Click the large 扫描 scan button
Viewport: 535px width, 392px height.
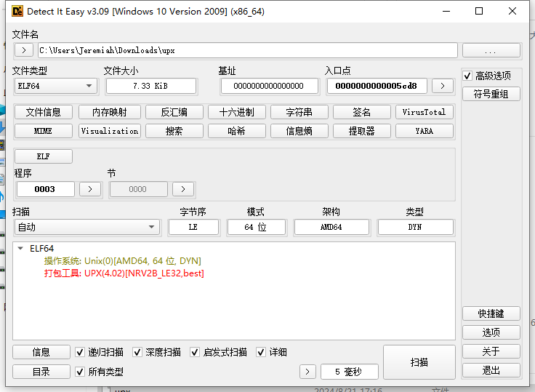419,361
